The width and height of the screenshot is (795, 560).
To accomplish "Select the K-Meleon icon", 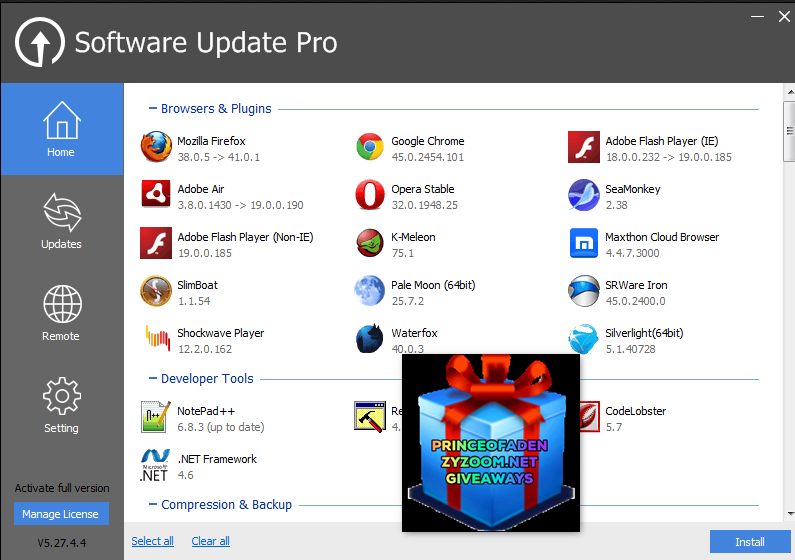I will click(x=370, y=243).
